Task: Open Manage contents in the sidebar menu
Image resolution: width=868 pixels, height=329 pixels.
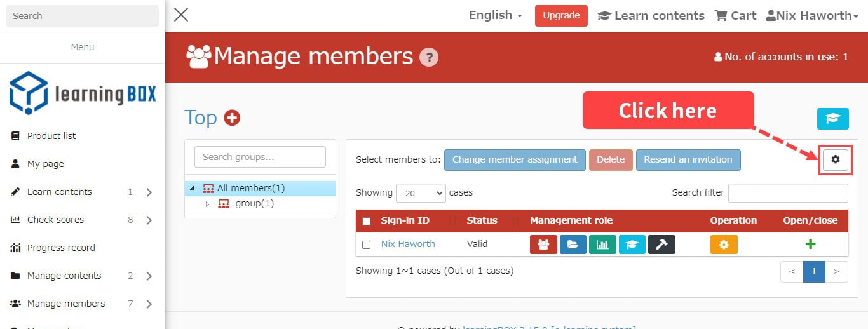Action: (64, 276)
